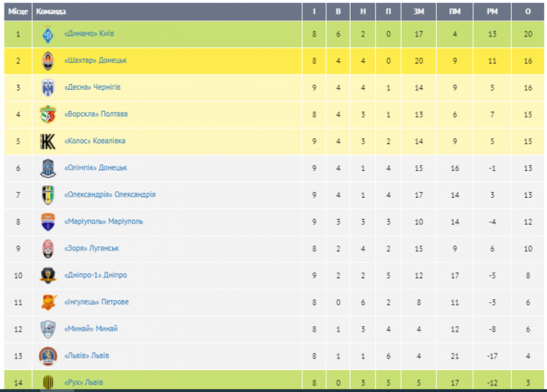The image size is (547, 392).
Task: Open the «Минай» Минай team link
Action: [91, 328]
